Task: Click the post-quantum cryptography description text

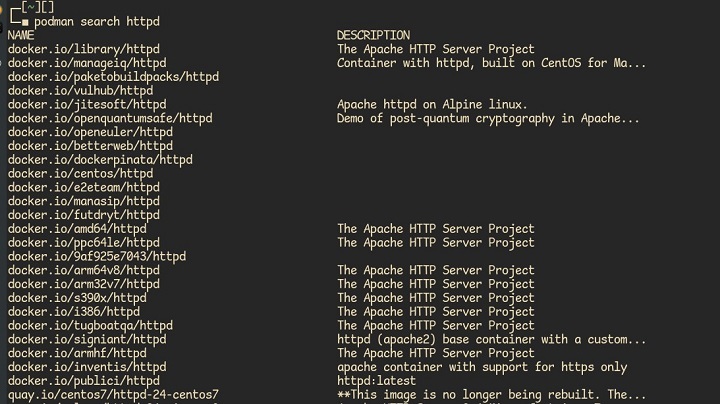Action: pyautogui.click(x=488, y=118)
